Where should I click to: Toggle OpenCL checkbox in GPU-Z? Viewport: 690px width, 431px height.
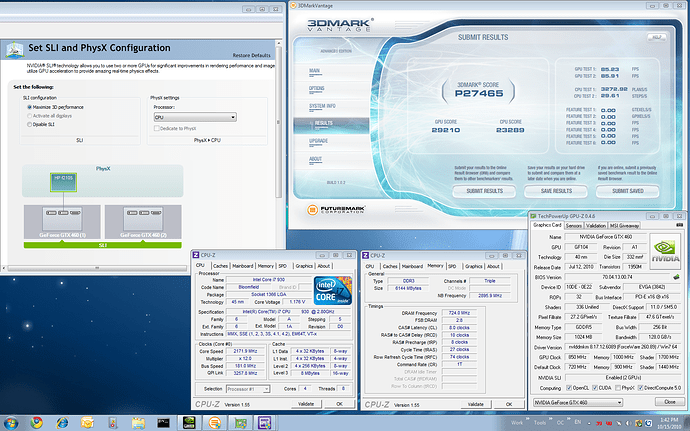point(569,388)
